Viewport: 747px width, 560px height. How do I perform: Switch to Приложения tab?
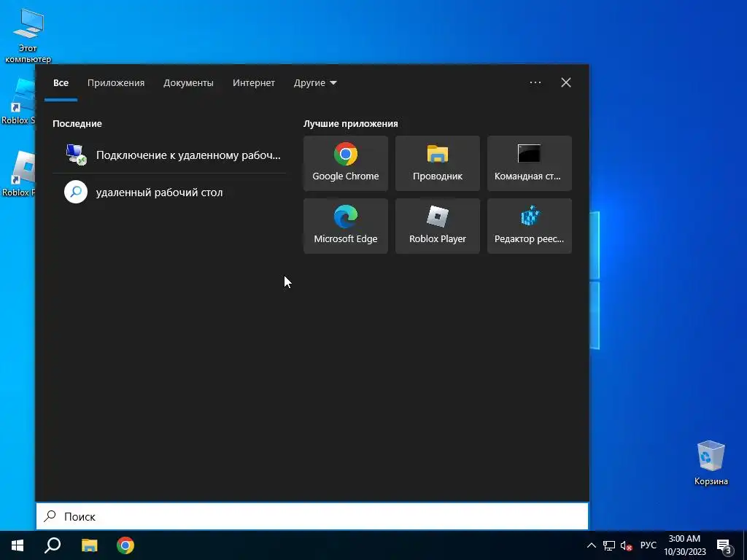(116, 83)
